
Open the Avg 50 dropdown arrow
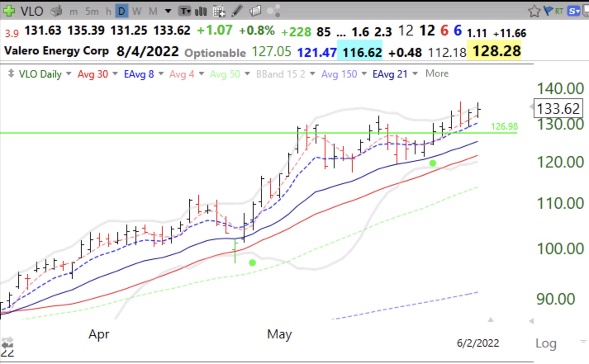click(247, 74)
